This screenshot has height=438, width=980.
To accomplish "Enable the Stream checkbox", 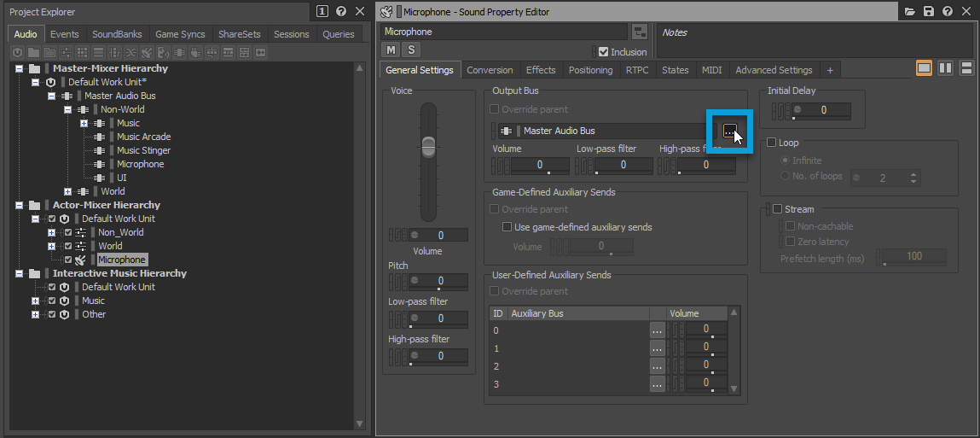I will click(777, 209).
